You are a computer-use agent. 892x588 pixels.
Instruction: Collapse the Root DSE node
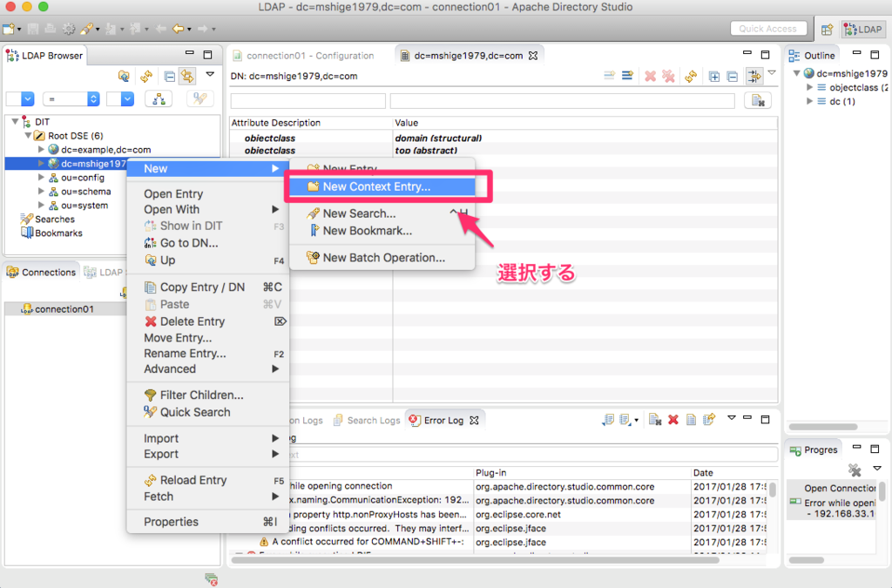coord(28,135)
